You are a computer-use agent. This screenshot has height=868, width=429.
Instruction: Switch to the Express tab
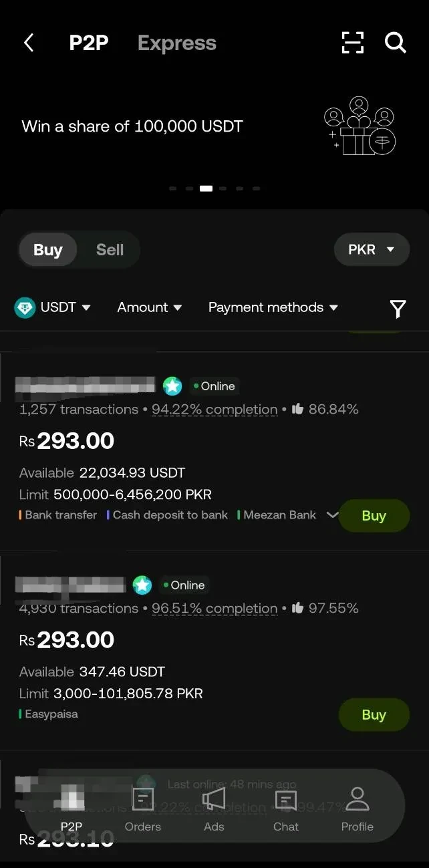click(x=176, y=42)
